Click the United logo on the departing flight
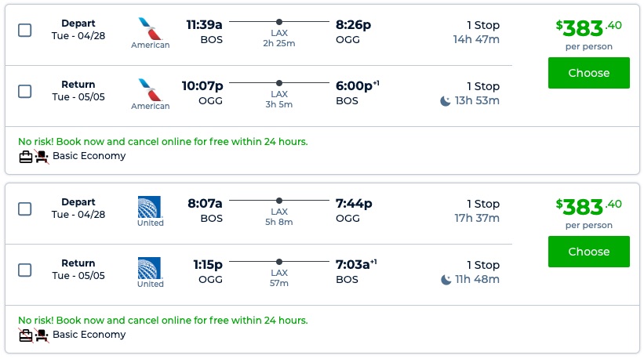Viewport: 644px width, 359px height. click(x=150, y=207)
